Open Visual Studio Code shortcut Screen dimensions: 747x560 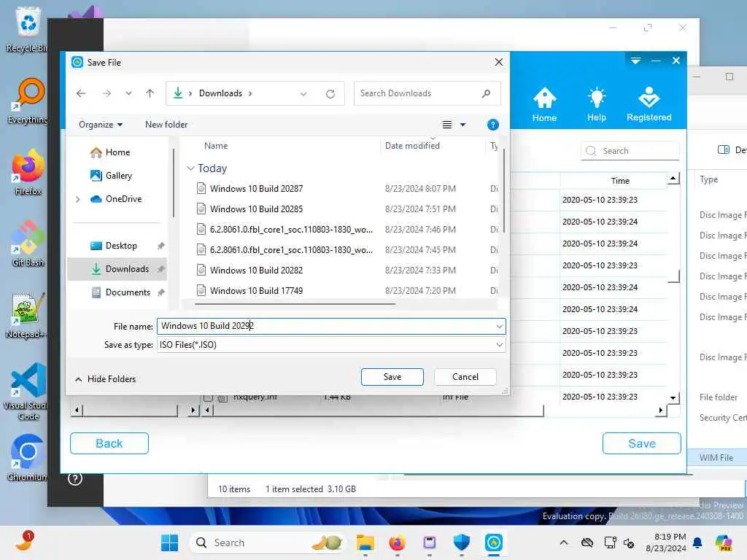[26, 392]
